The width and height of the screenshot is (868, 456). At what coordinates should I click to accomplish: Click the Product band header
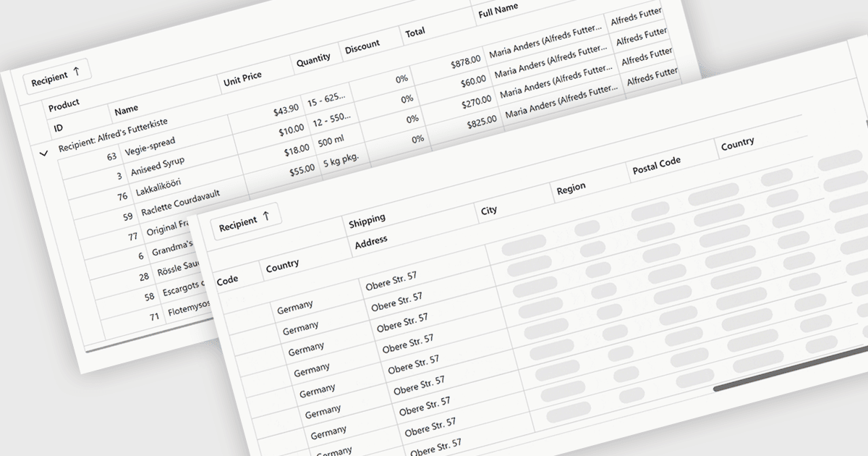click(x=64, y=106)
